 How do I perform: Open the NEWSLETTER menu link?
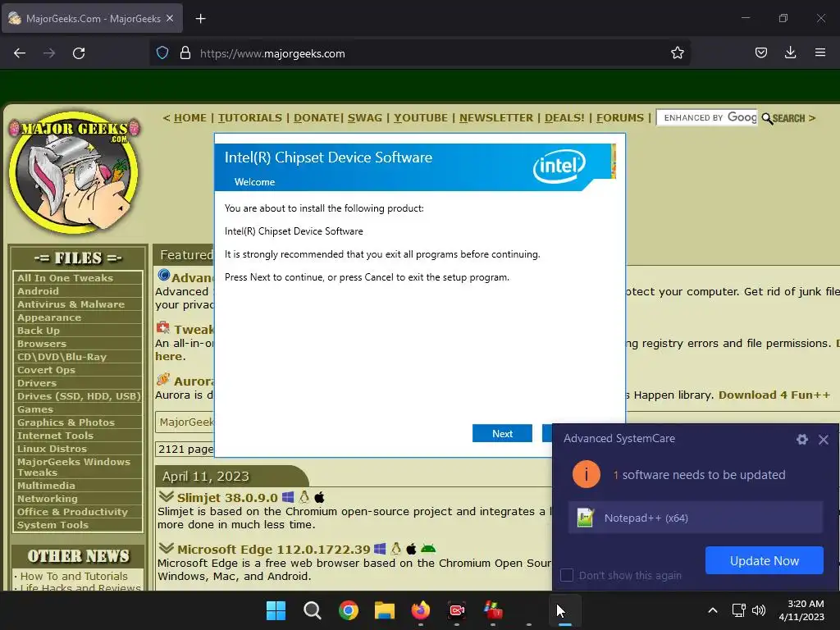click(x=496, y=118)
